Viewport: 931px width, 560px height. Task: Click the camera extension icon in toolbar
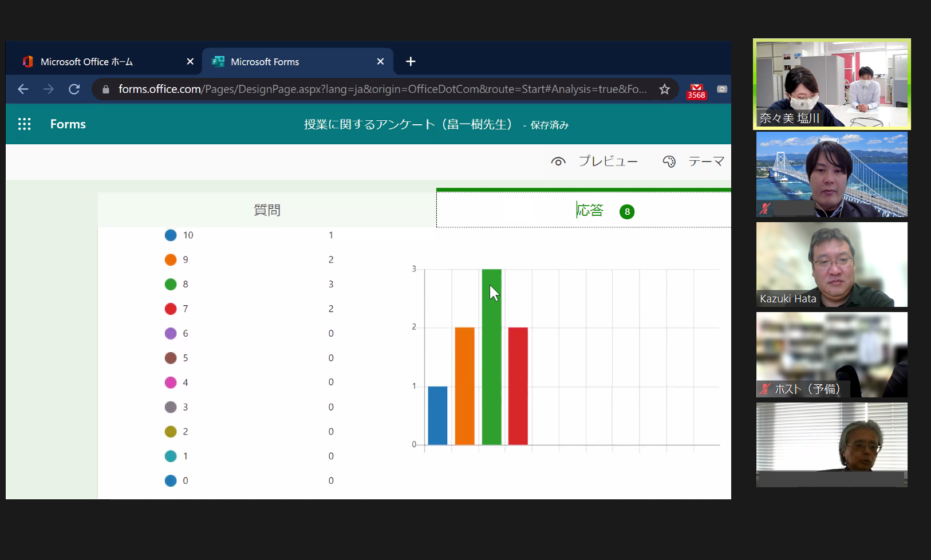click(x=721, y=89)
